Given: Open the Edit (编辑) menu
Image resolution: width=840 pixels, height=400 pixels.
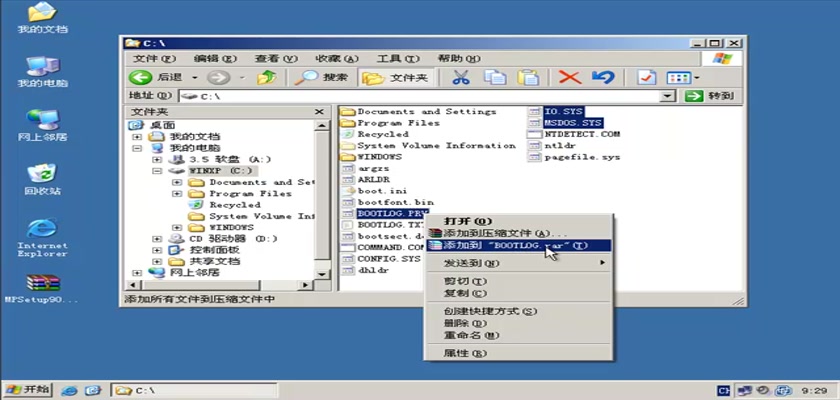Looking at the screenshot, I should click(215, 58).
